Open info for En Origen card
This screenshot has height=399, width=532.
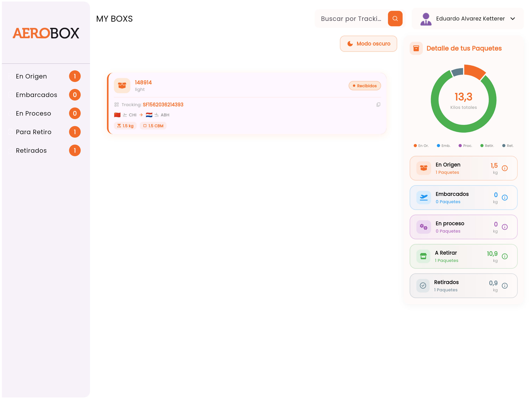click(x=505, y=168)
